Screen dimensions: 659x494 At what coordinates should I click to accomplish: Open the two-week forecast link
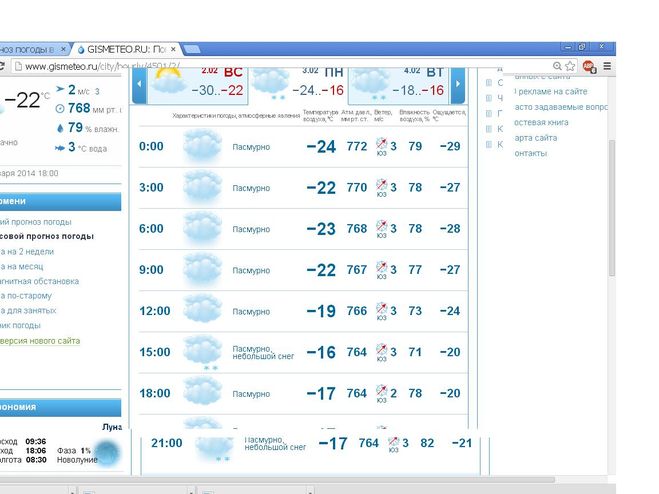pos(28,253)
